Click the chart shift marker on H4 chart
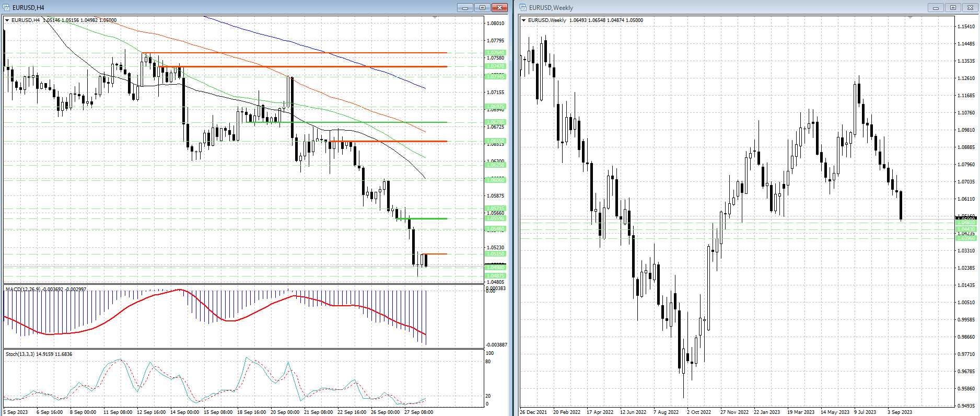The width and height of the screenshot is (980, 416). coord(435,18)
